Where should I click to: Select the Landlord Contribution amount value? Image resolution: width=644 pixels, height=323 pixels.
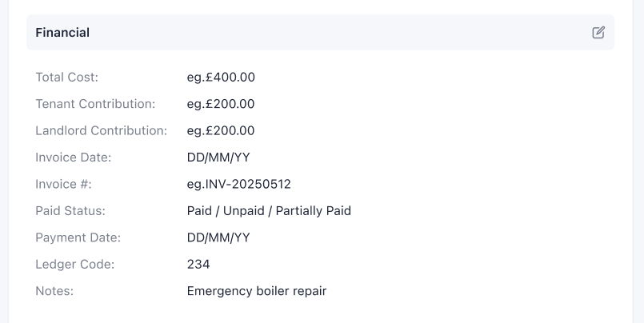click(x=221, y=130)
